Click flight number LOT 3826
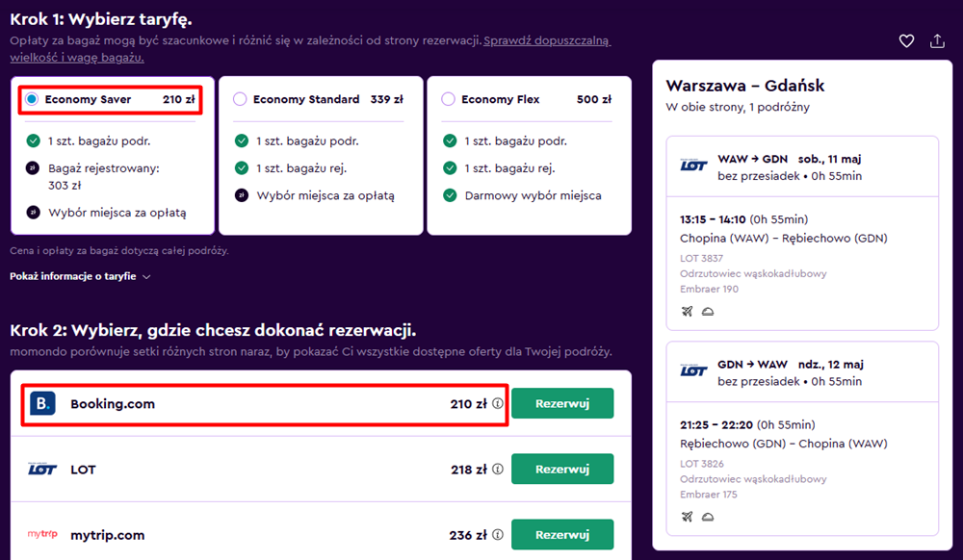The height and width of the screenshot is (560, 963). click(702, 464)
